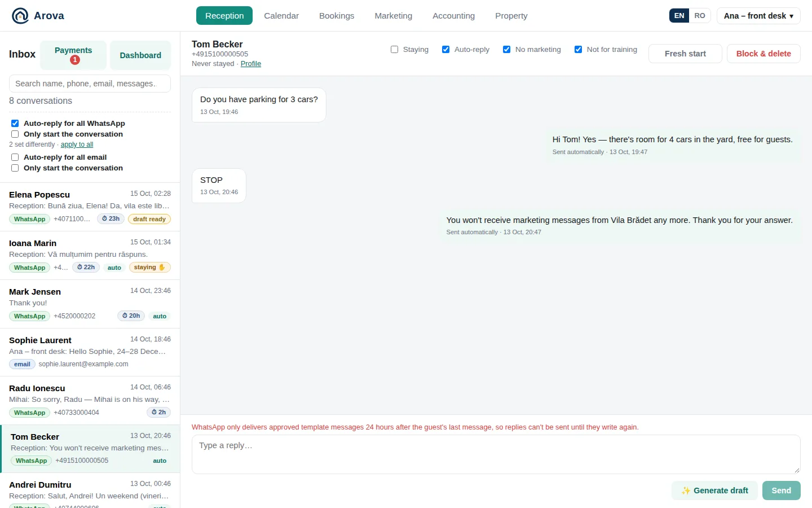Open Tom Becker's Profile link

[x=251, y=64]
